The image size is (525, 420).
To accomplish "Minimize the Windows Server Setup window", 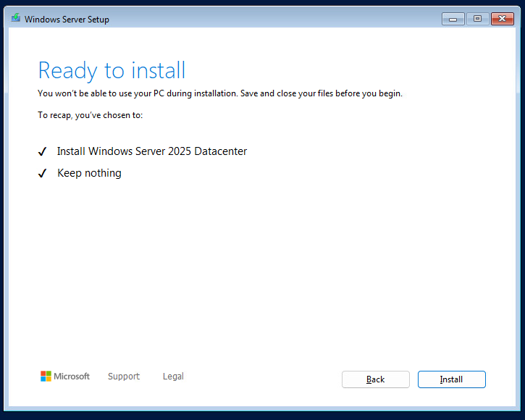I will (x=453, y=19).
